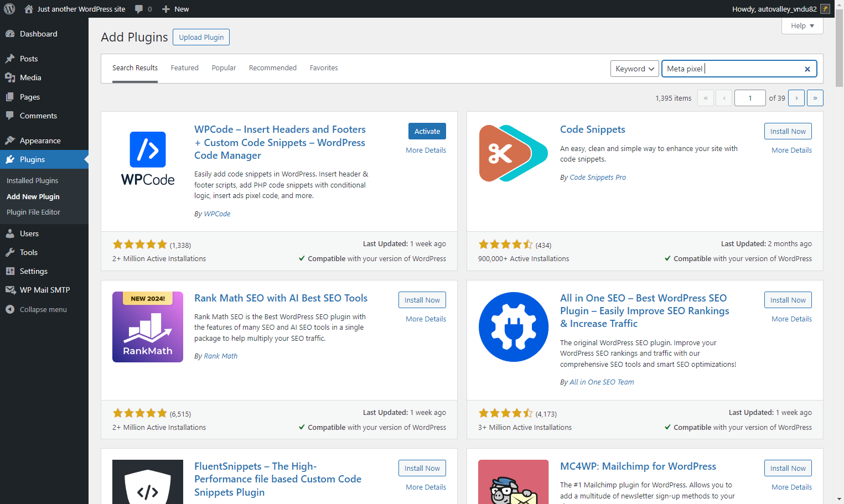The height and width of the screenshot is (504, 844).
Task: Install the Code Snippets plugin
Action: (x=788, y=131)
